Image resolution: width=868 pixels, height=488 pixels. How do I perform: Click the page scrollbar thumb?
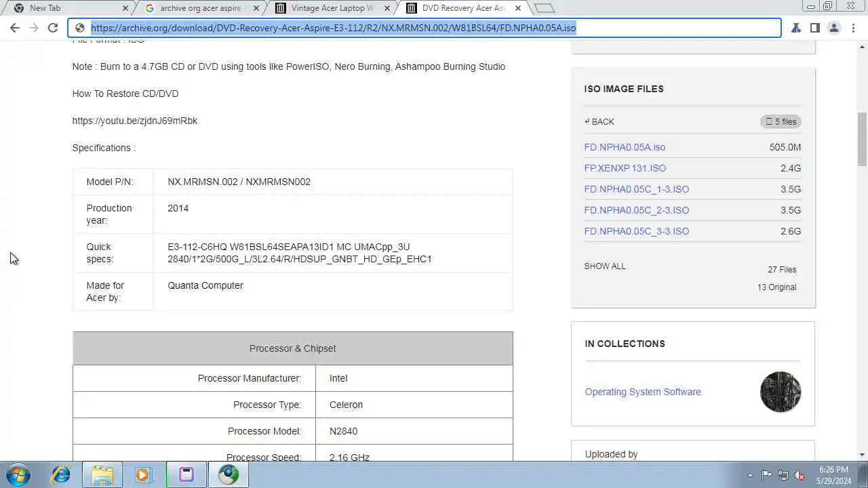click(x=862, y=139)
